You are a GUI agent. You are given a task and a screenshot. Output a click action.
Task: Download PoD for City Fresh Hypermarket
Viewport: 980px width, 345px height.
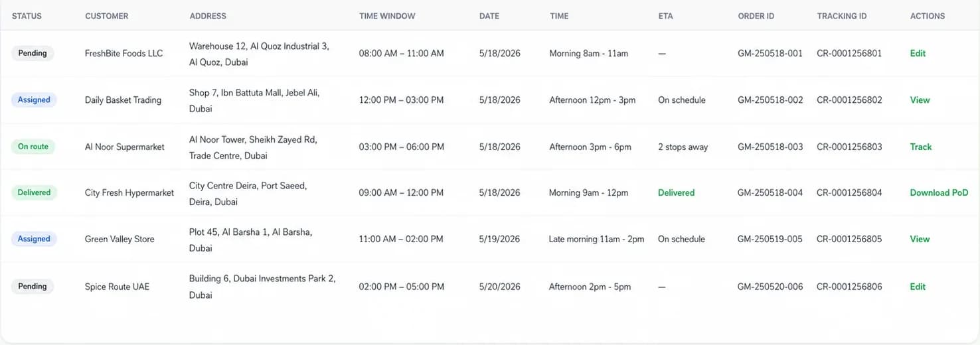tap(939, 193)
